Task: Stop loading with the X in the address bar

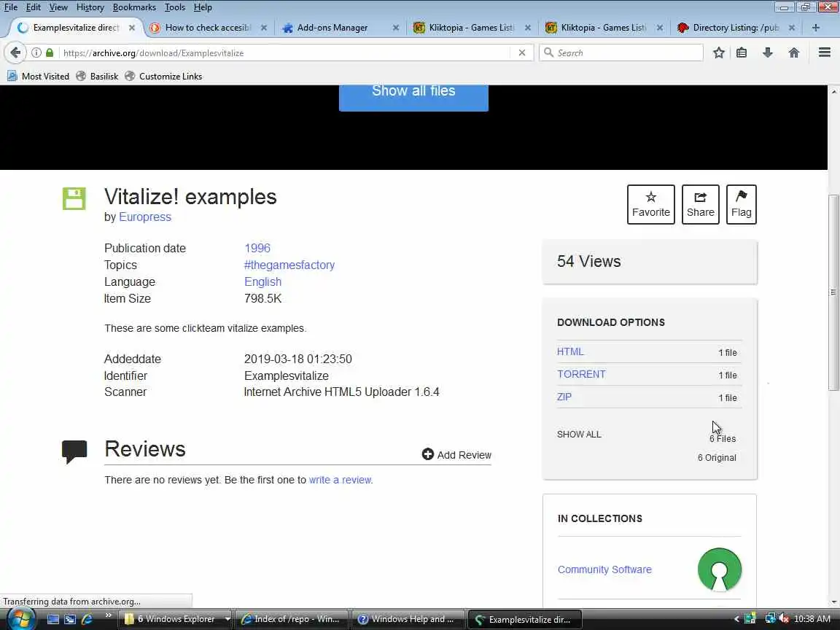Action: point(522,52)
